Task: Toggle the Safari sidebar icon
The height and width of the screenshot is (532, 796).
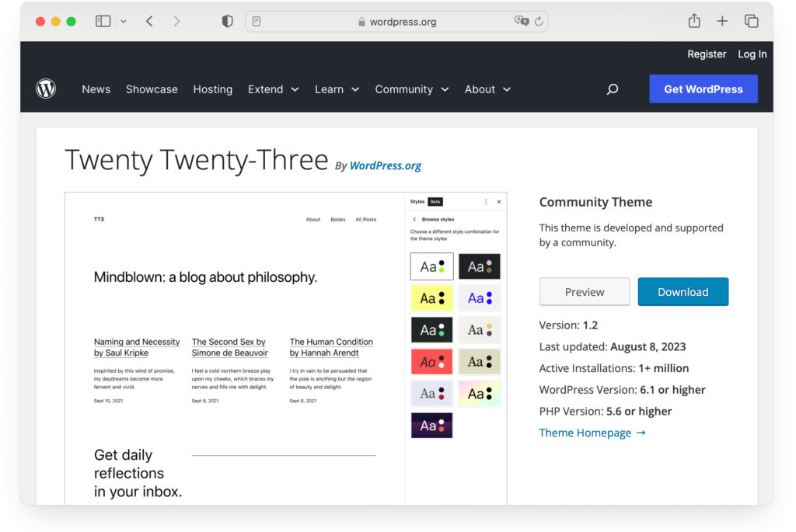Action: 103,21
